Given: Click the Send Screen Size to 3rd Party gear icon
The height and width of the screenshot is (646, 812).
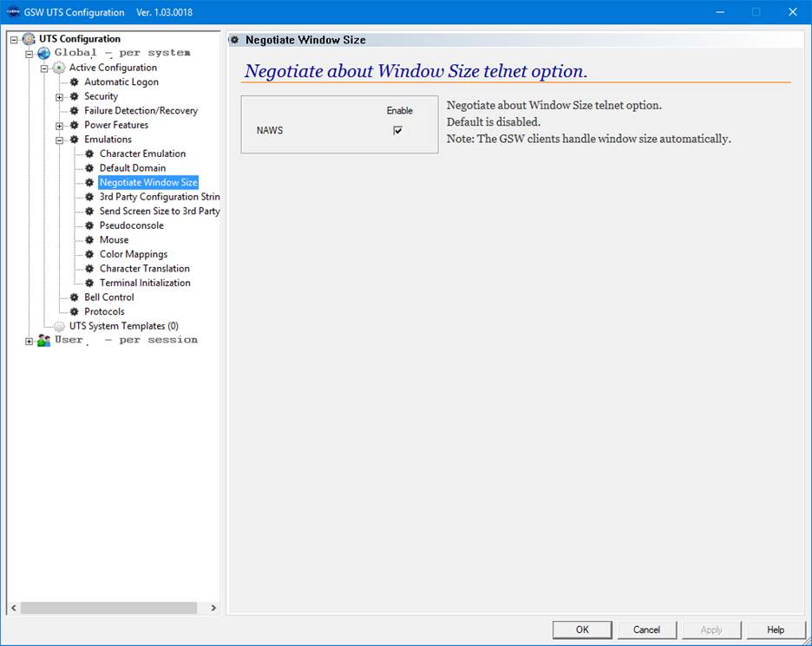Looking at the screenshot, I should point(89,212).
